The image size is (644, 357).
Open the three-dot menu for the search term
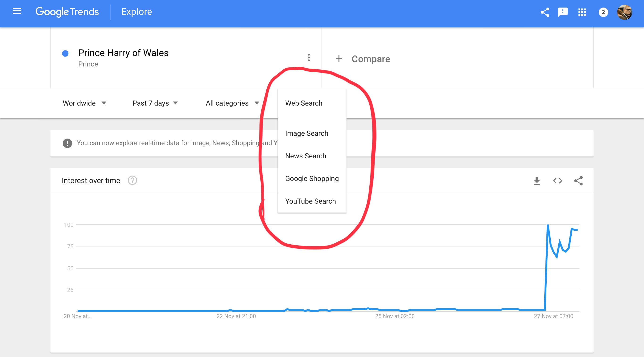pyautogui.click(x=309, y=57)
